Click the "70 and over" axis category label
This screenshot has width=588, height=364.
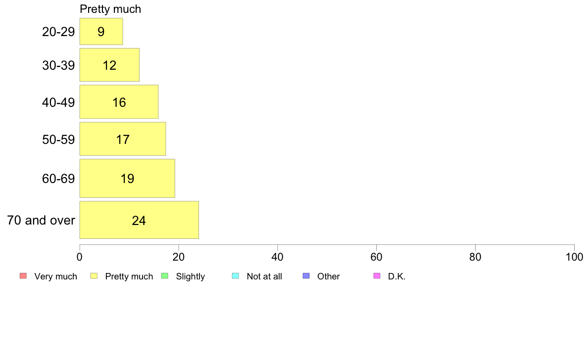tap(41, 220)
